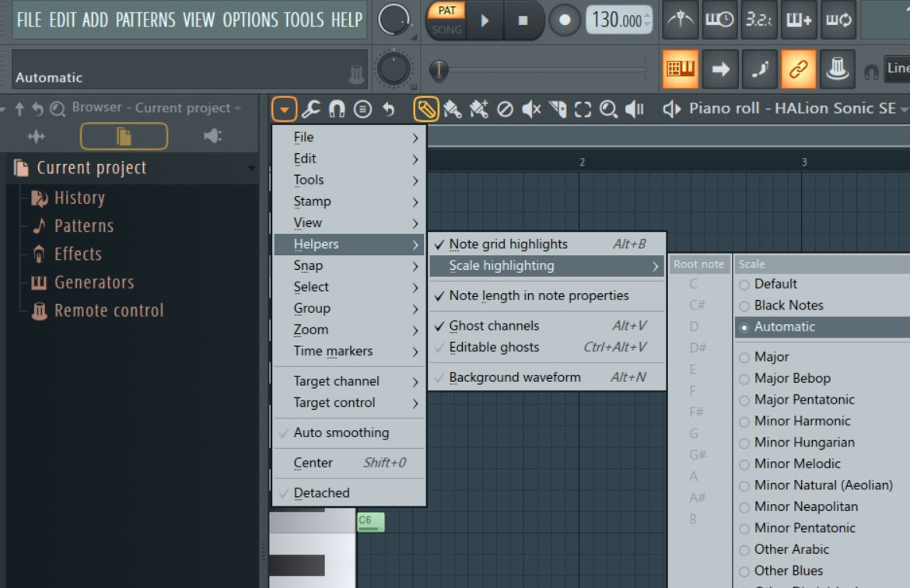910x588 pixels.
Task: Open the piano roll zoom tool
Action: pos(611,109)
